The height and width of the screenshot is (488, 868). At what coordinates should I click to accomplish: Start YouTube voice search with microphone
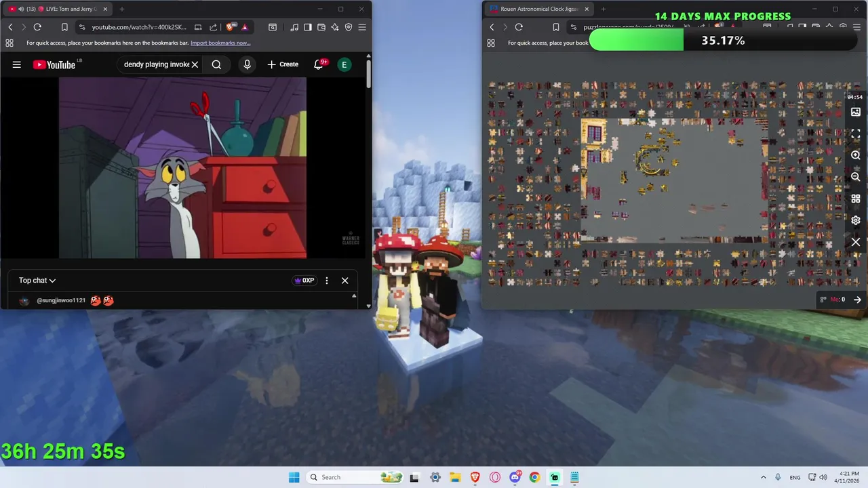(247, 64)
